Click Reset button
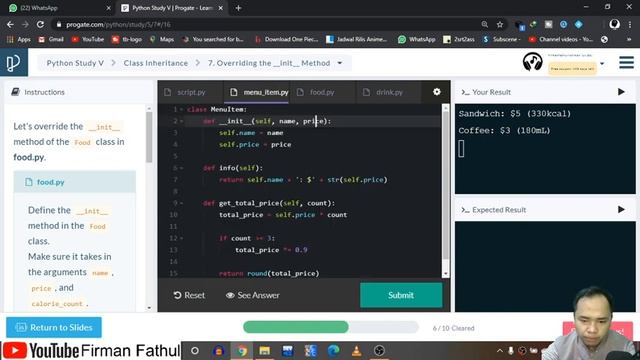Screen dimensions: 640x360 [x=189, y=295]
